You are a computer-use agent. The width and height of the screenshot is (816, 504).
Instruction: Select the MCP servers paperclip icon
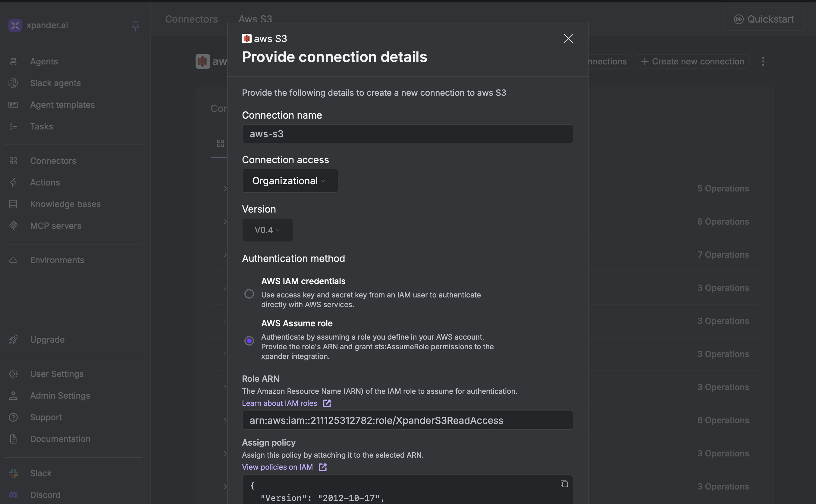[x=13, y=226]
